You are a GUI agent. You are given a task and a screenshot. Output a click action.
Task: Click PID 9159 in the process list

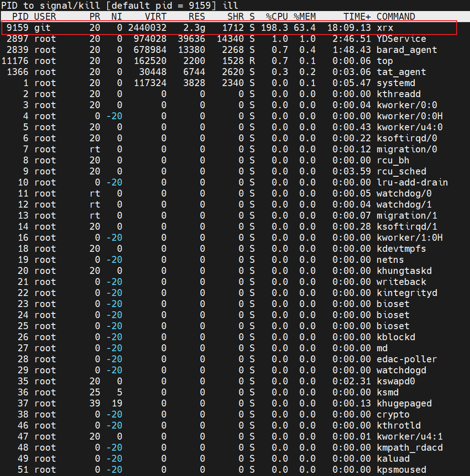[17, 28]
